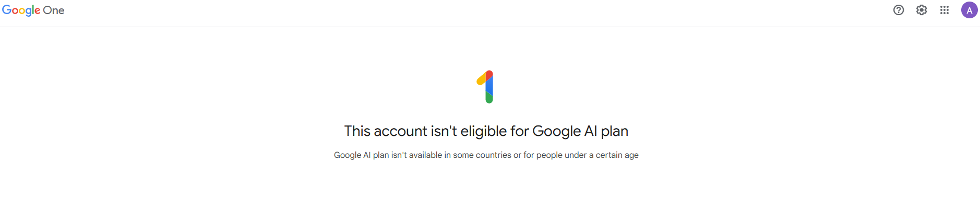980x218 pixels.
Task: Click the blue segment of the 1 logo
Action: click(x=489, y=86)
